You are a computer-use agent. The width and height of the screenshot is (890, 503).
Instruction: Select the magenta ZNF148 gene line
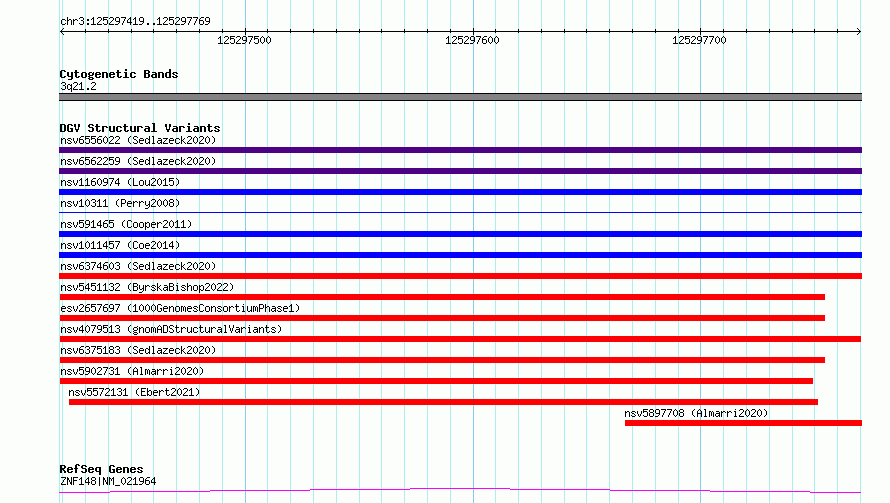(x=460, y=490)
